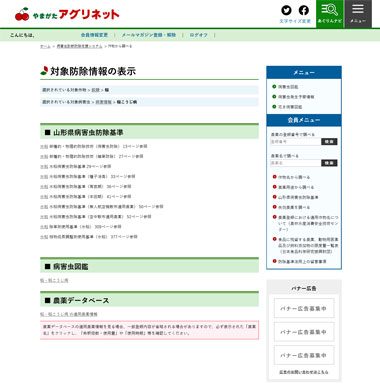Viewport: 380px width, 390px height.
Task: Go to ホーム in the breadcrumb
Action: coord(45,46)
